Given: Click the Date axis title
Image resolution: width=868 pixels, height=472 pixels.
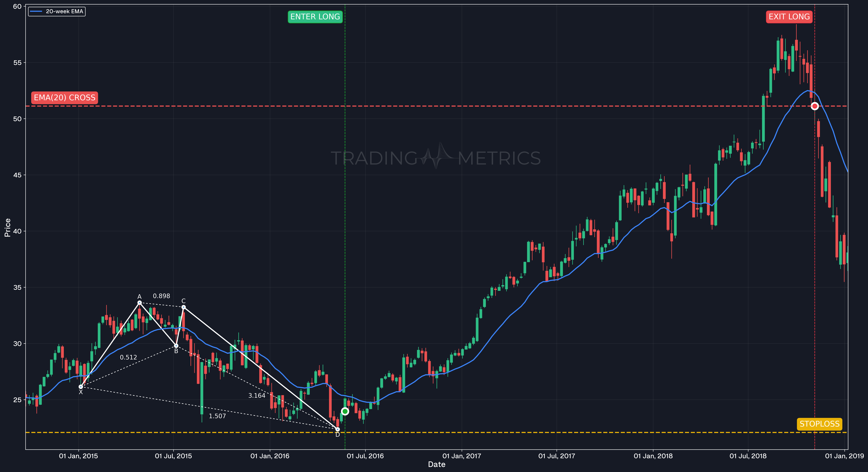Looking at the screenshot, I should tap(437, 465).
